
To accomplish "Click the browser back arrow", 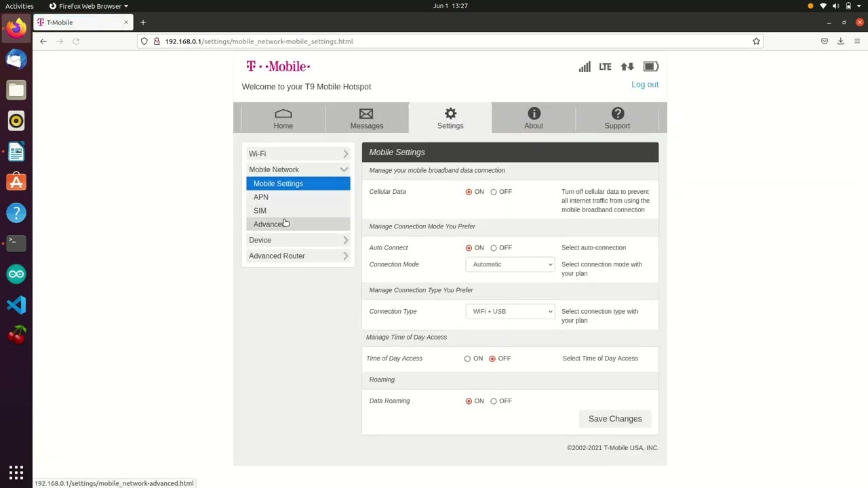I will click(x=43, y=41).
